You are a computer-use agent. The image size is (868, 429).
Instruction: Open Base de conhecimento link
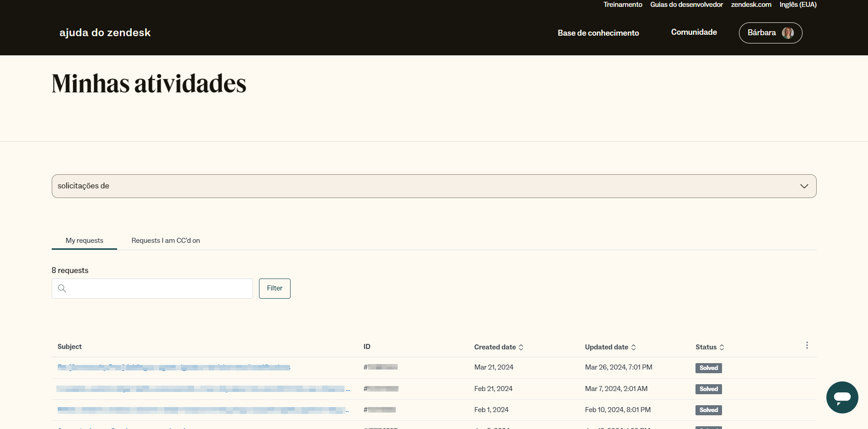pyautogui.click(x=598, y=33)
